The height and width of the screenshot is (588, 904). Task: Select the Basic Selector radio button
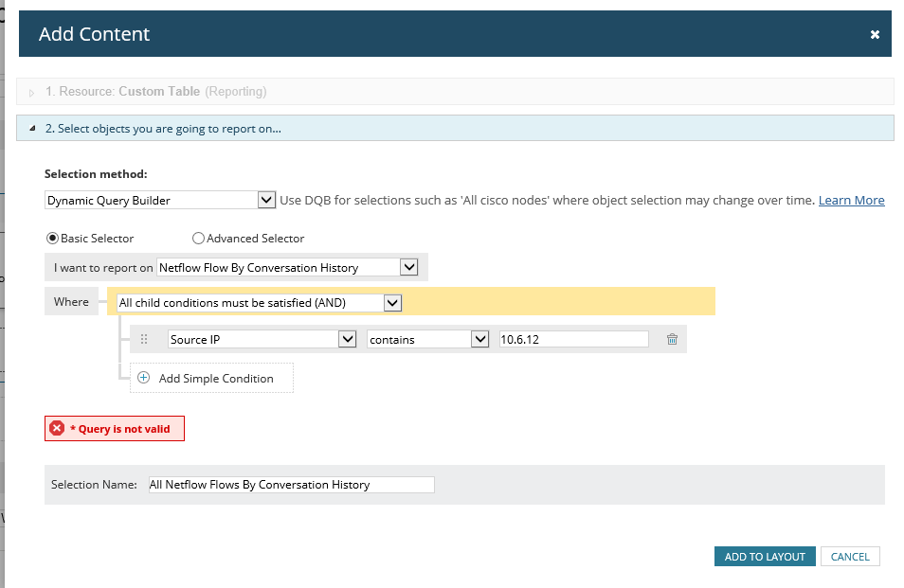[x=52, y=238]
